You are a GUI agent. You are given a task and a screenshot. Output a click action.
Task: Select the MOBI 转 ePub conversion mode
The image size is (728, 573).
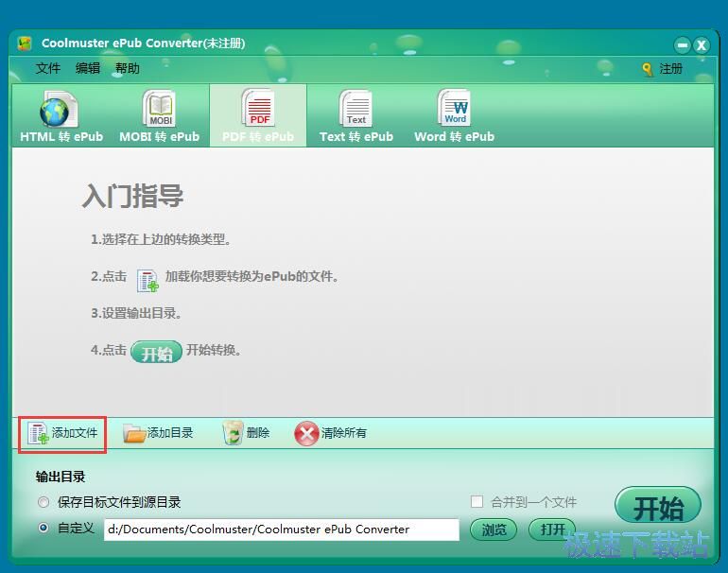tap(159, 116)
